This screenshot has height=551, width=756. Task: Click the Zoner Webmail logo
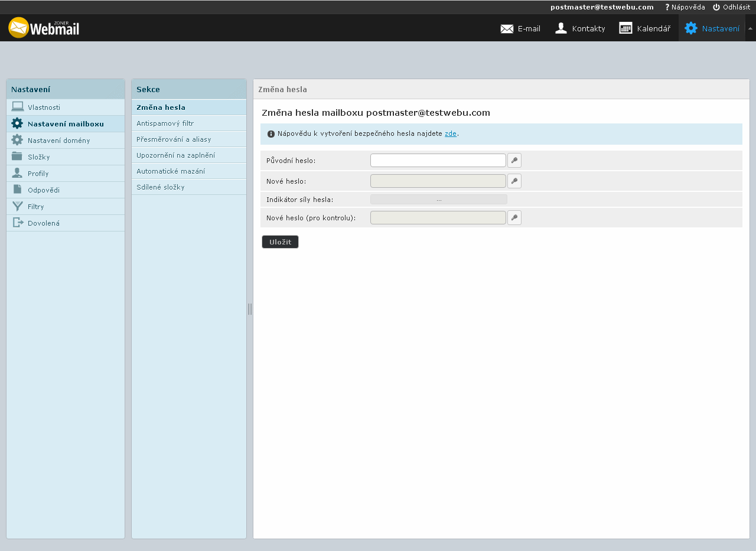tap(44, 28)
